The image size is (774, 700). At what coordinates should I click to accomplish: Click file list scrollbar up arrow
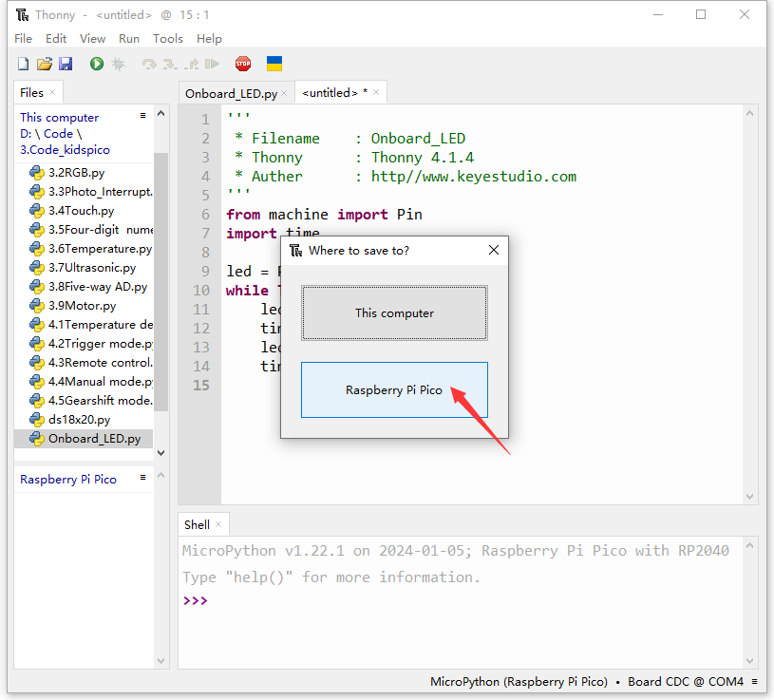(160, 114)
